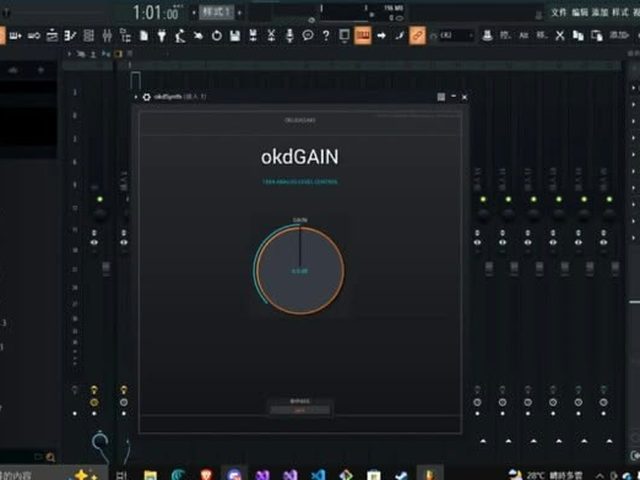Expand the mixer toolbar's small leftmost arrow
640x480 pixels.
[x=69, y=53]
